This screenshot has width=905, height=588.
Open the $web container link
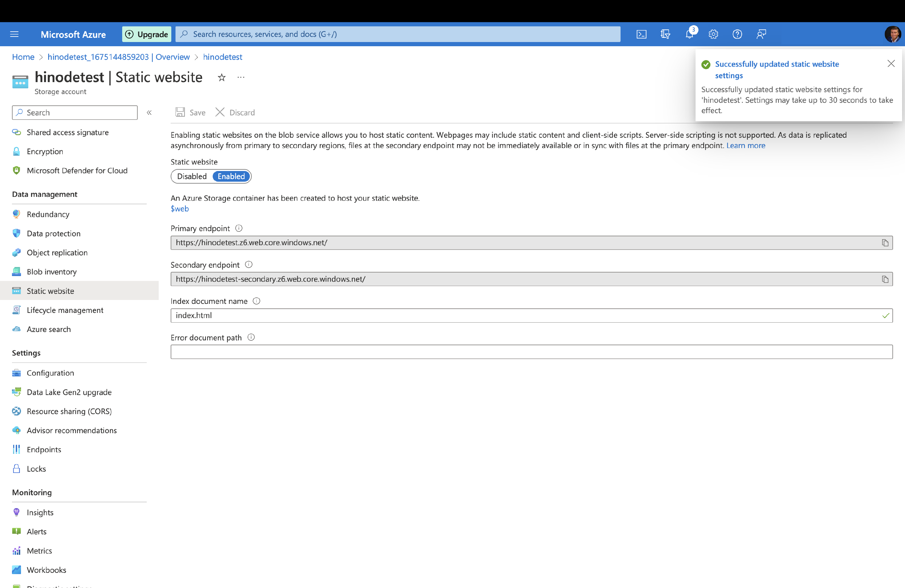tap(179, 208)
